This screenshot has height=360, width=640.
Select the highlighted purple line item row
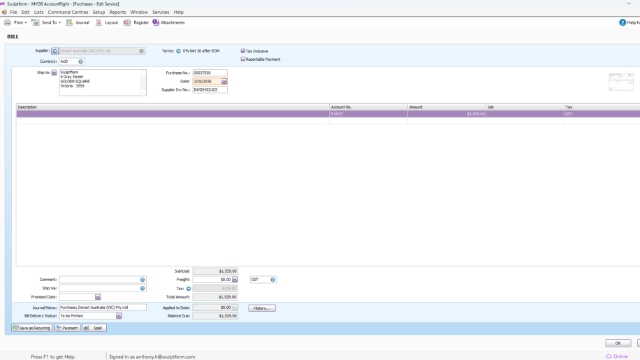coord(328,114)
